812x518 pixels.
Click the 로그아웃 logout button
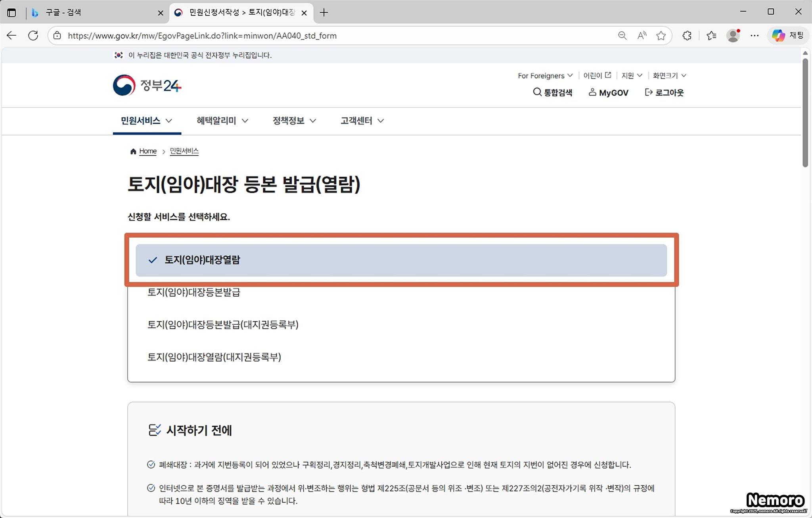pyautogui.click(x=665, y=92)
